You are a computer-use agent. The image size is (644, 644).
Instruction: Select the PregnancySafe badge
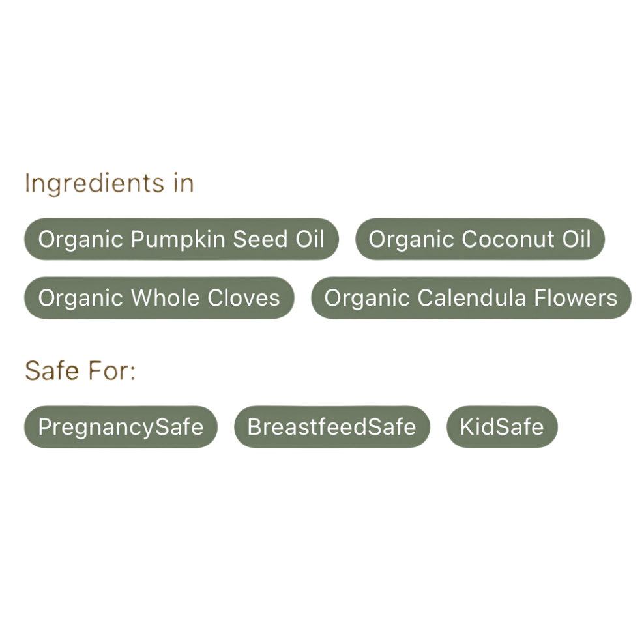pos(121,427)
